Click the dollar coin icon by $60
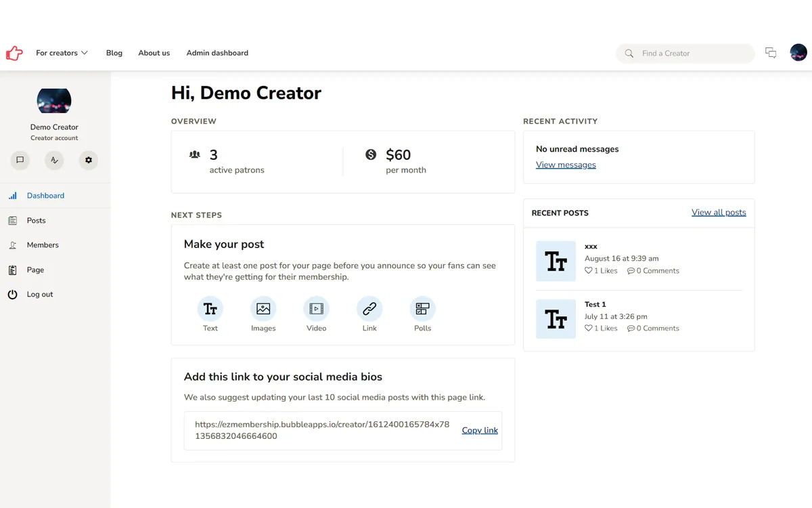The image size is (812, 508). coord(371,154)
